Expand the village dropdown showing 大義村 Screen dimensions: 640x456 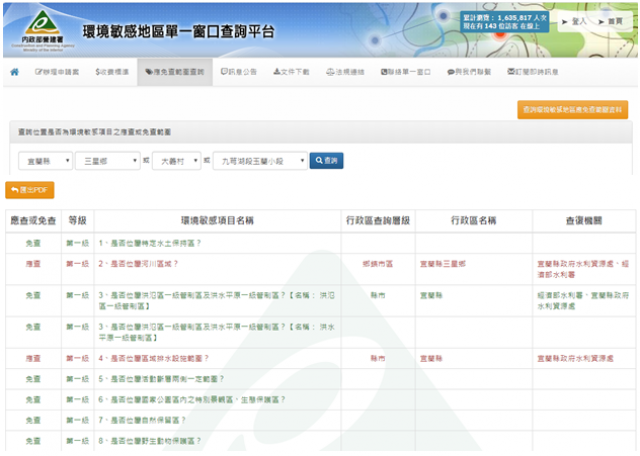176,161
